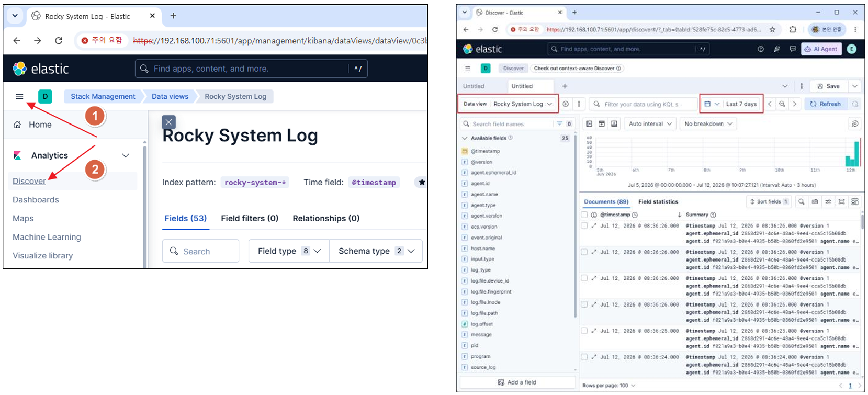This screenshot has height=395, width=868.
Task: Open Visualize library in the side navigation
Action: coord(43,256)
